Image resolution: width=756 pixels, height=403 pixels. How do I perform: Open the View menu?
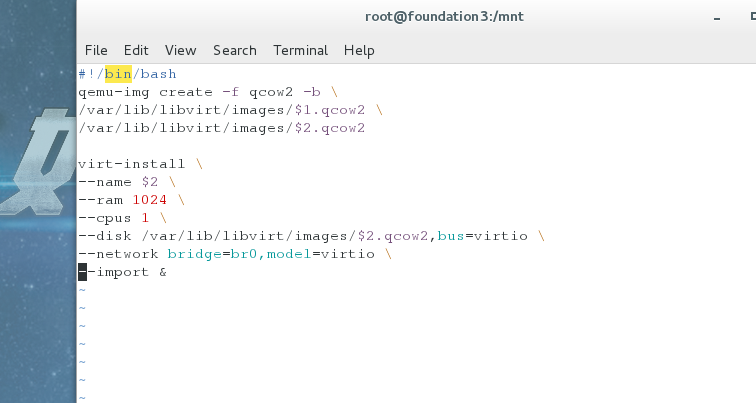[x=180, y=50]
